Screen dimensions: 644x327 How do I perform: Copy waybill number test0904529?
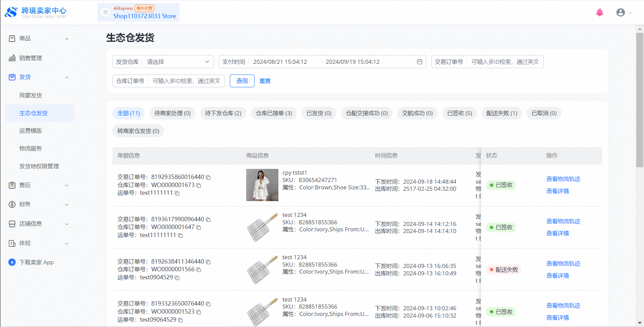click(177, 278)
